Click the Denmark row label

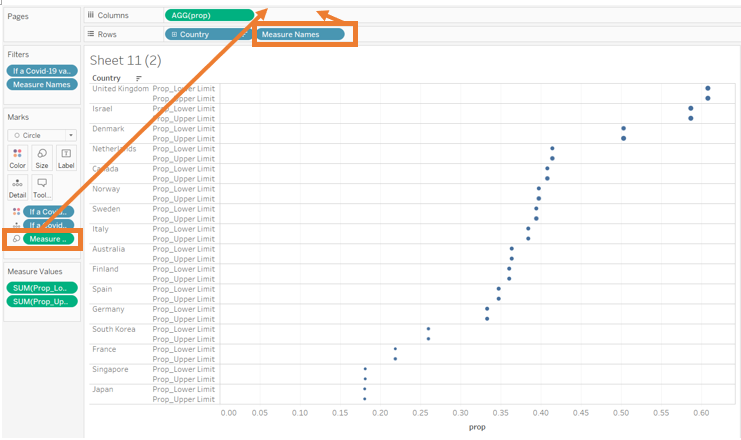[x=108, y=129]
